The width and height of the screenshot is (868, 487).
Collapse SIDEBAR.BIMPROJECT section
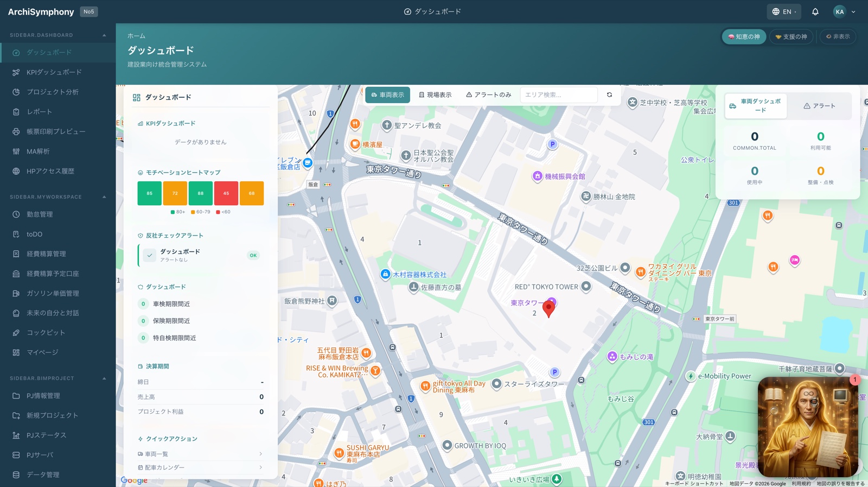[x=104, y=378]
